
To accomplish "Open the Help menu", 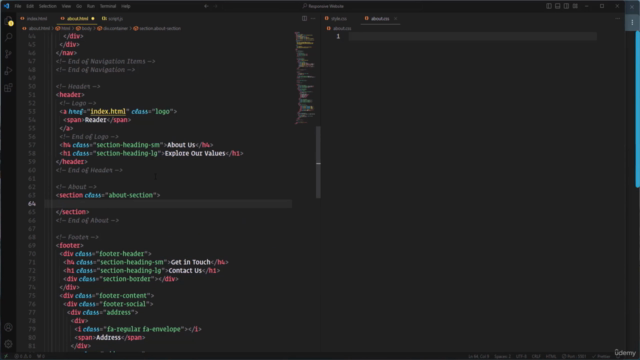I will [x=126, y=6].
